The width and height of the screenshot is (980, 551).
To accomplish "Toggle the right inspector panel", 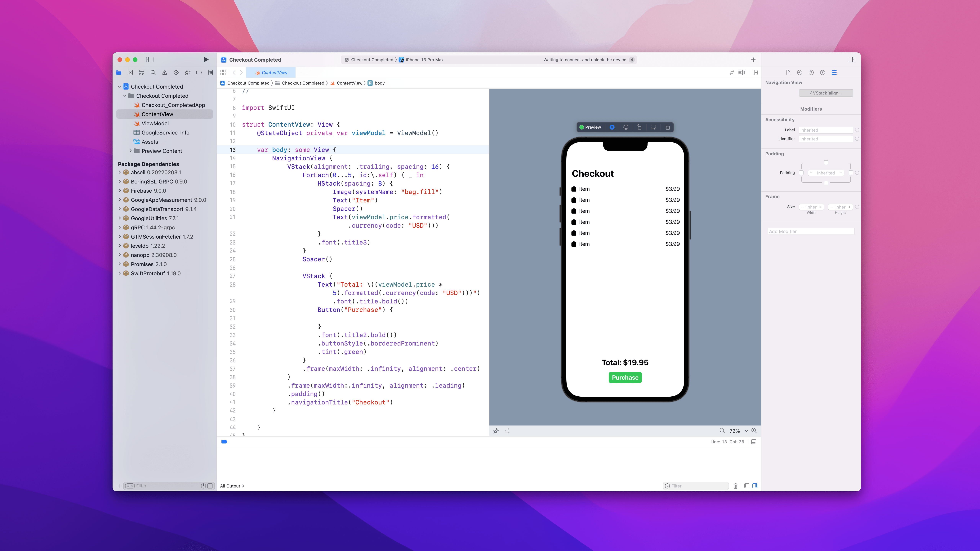I will coord(851,60).
